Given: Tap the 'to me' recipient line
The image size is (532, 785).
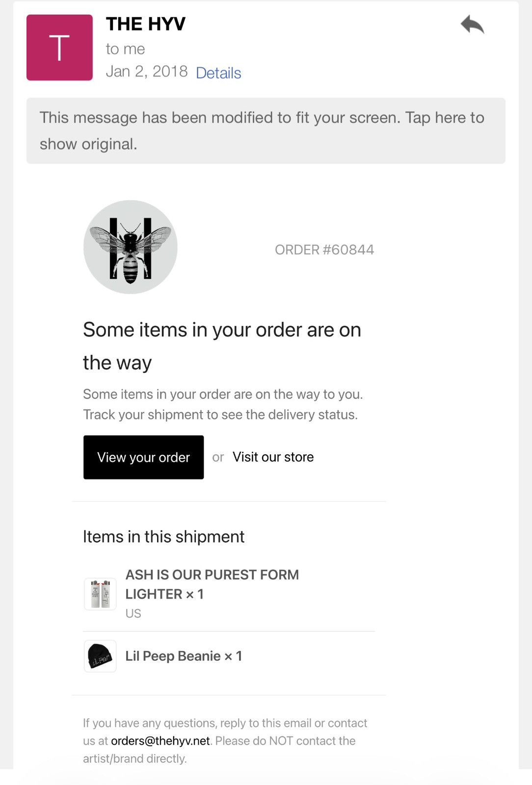Looking at the screenshot, I should tap(125, 49).
